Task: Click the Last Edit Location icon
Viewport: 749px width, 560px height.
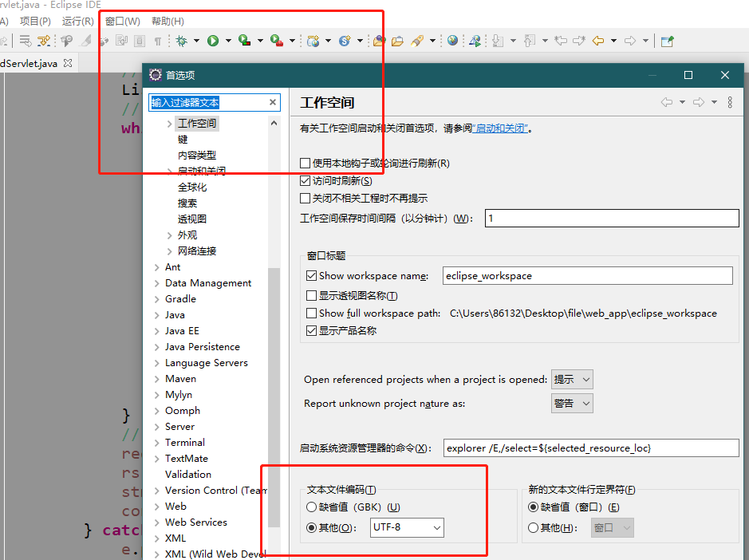Action: (x=561, y=41)
